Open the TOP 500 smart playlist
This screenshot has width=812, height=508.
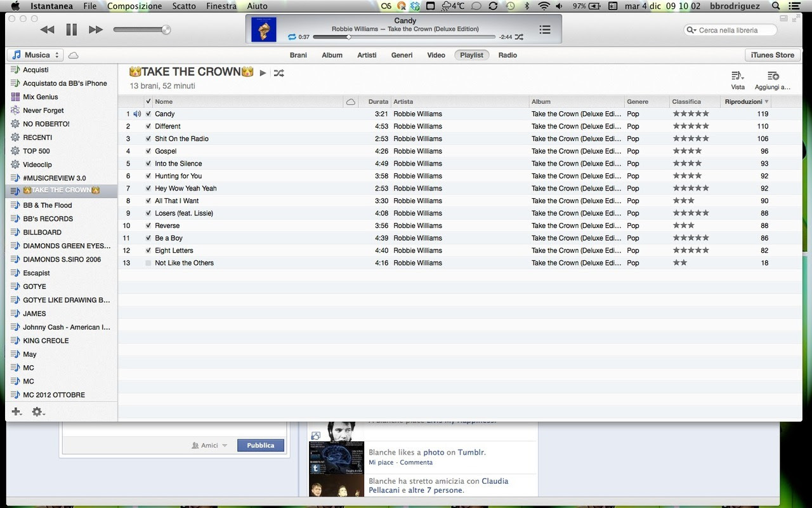tap(36, 151)
